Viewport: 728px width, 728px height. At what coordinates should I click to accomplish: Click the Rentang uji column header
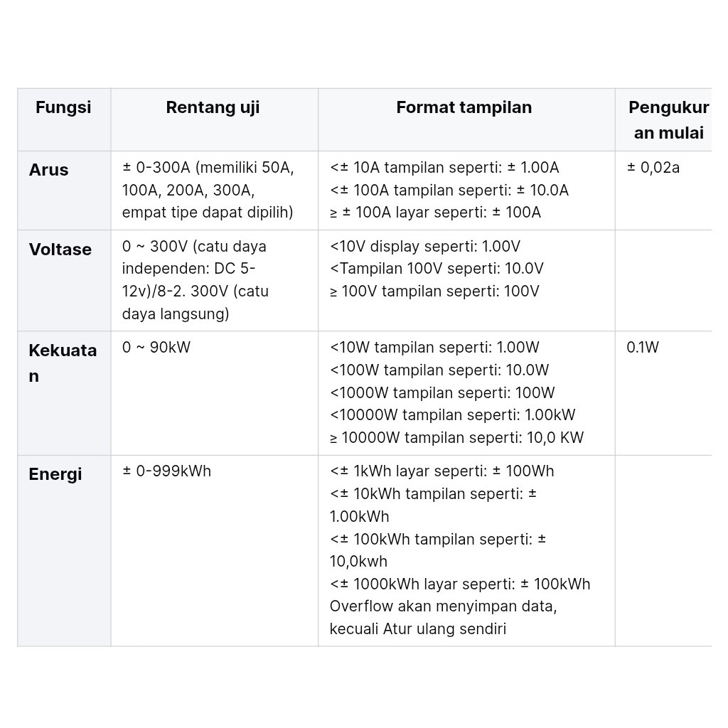coord(213,107)
